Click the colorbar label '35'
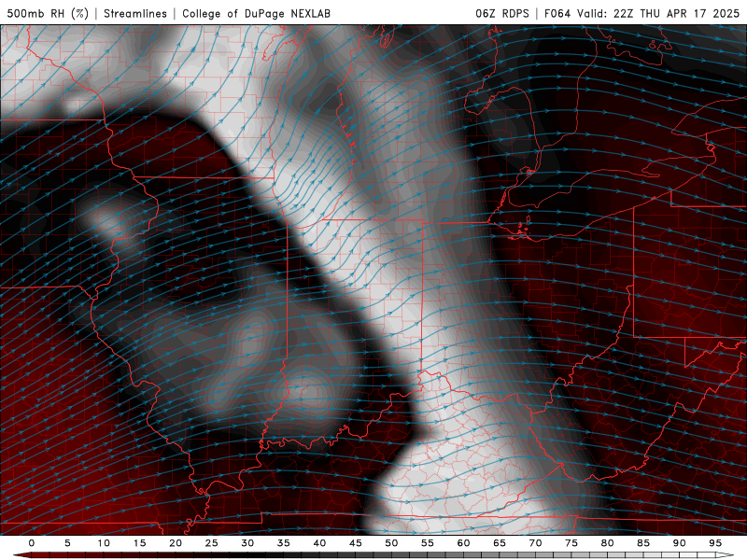This screenshot has height=560, width=747. [284, 543]
